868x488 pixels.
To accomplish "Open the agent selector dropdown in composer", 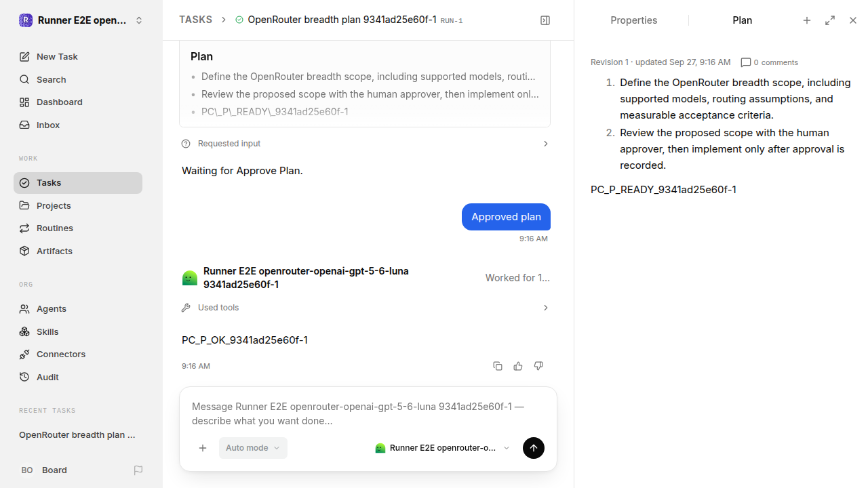I will coord(442,448).
